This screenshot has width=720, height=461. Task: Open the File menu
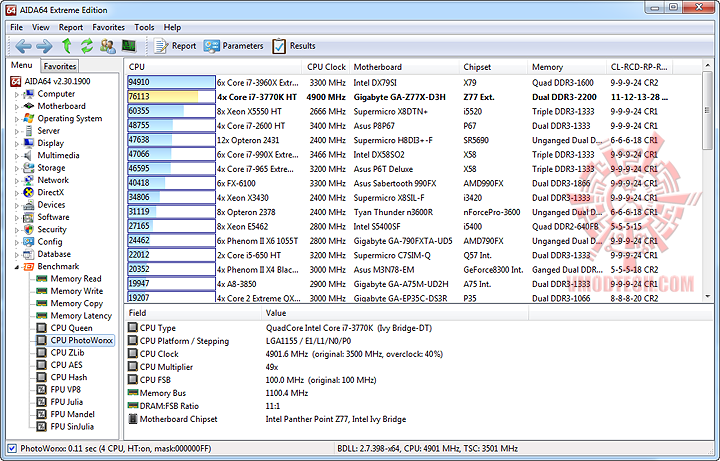tap(17, 28)
